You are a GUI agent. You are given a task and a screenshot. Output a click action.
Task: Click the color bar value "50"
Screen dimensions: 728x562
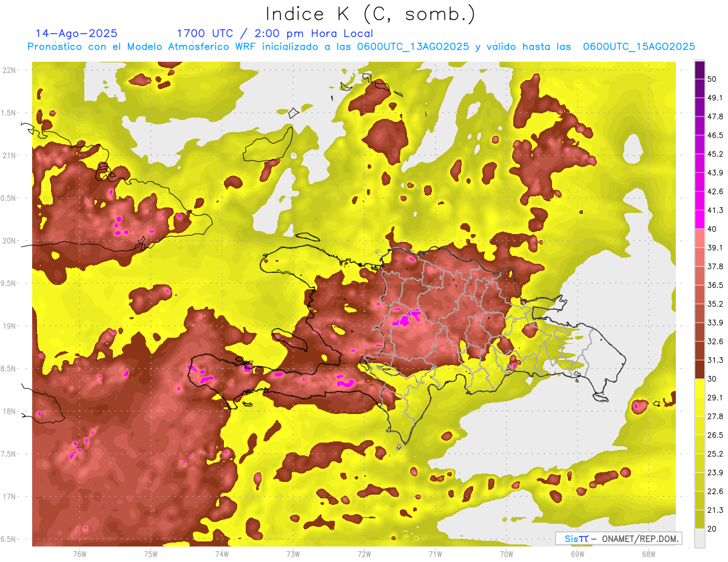[713, 79]
